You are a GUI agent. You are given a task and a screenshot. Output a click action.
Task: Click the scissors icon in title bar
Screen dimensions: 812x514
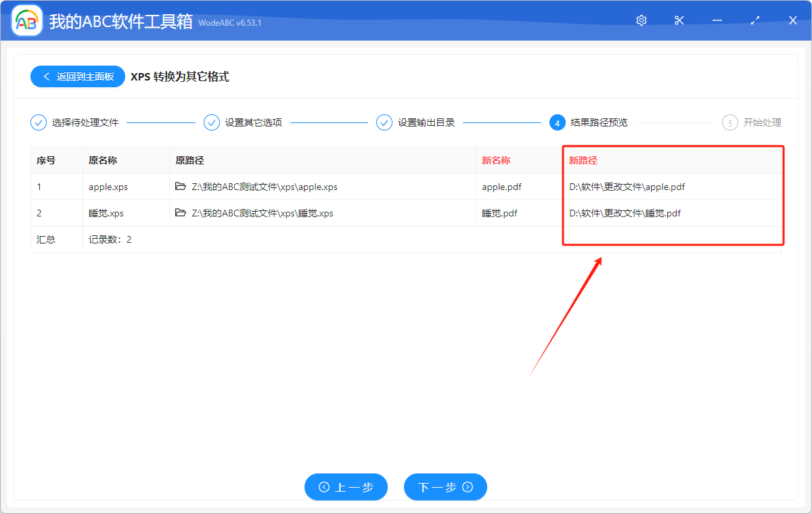[679, 20]
